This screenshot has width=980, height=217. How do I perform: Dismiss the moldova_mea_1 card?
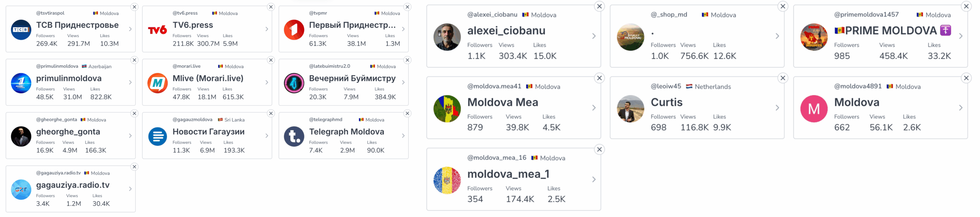coord(599,149)
